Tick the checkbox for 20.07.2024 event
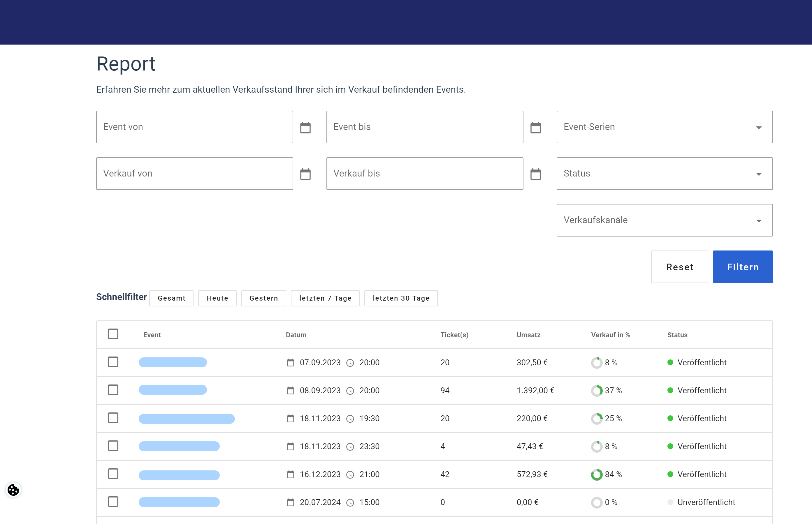Image resolution: width=812 pixels, height=524 pixels. point(113,502)
